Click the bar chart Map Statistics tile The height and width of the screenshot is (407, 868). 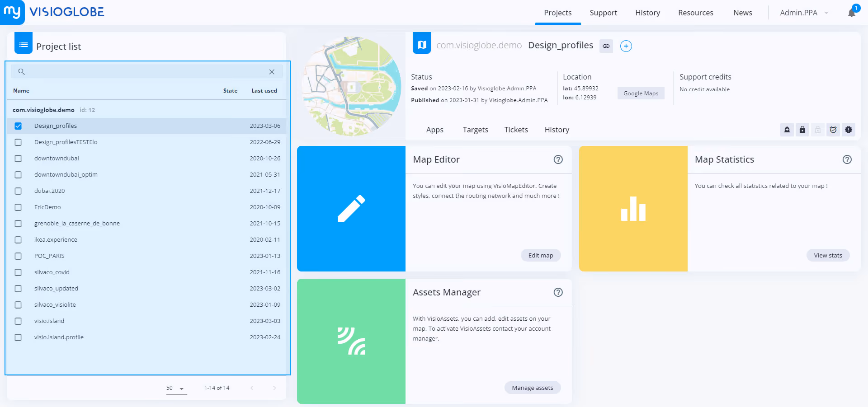[x=633, y=209]
